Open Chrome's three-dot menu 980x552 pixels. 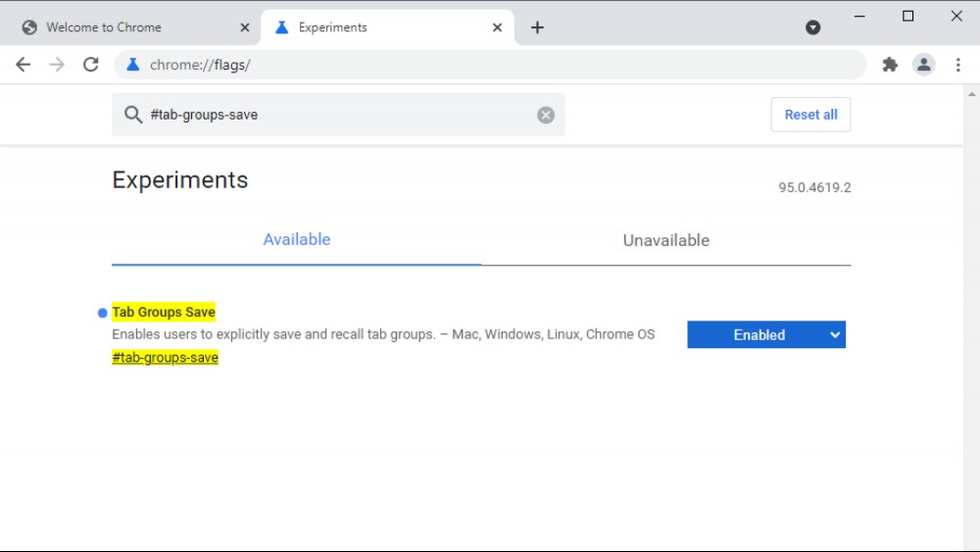[x=958, y=65]
